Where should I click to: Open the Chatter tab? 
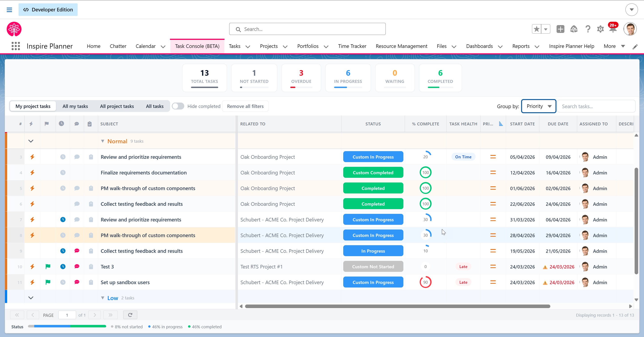pos(118,46)
